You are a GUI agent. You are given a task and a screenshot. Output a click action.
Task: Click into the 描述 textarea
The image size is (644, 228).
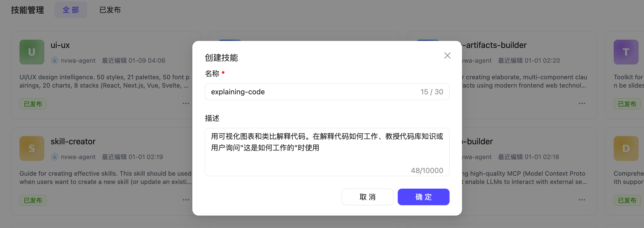click(327, 152)
